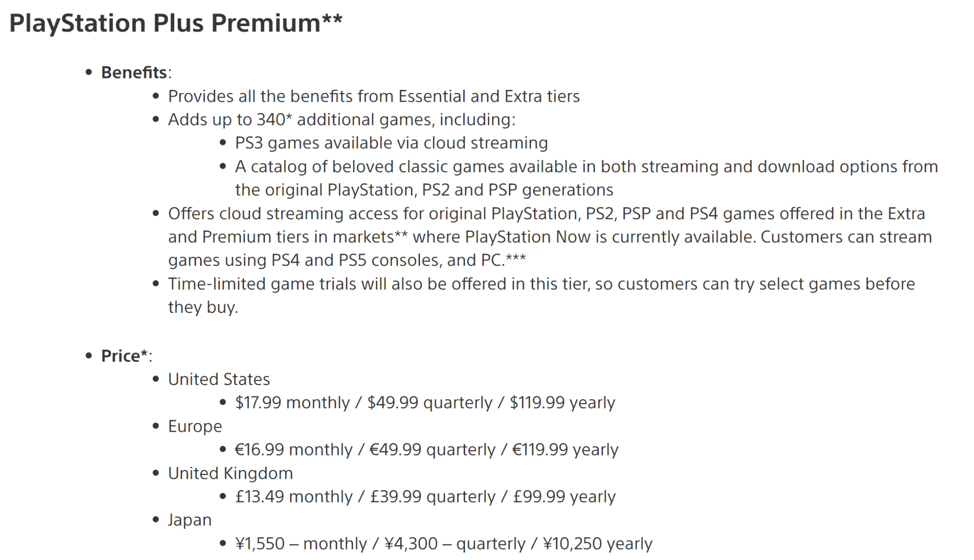Click the PS3 cloud streaming bullet
This screenshot has height=560, width=974.
pos(391,143)
